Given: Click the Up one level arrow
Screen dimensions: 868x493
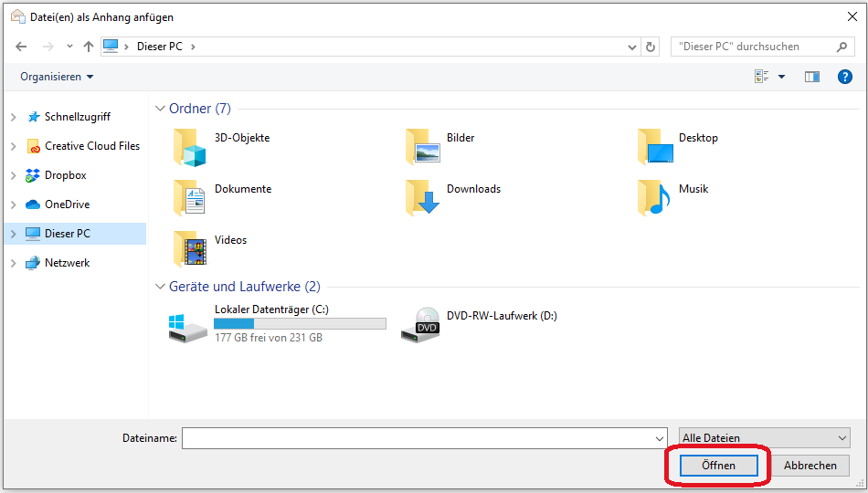Looking at the screenshot, I should coord(89,47).
